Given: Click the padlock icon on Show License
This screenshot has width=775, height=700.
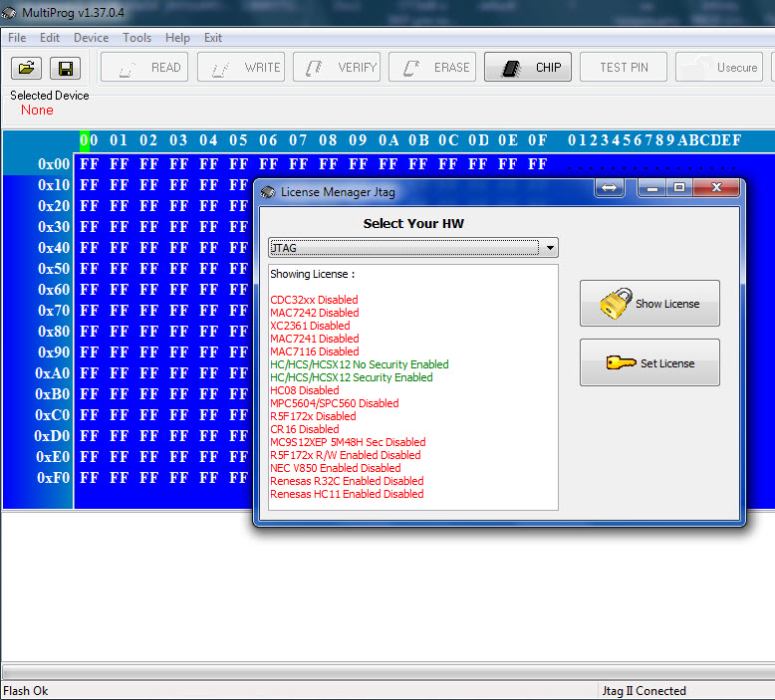Looking at the screenshot, I should coord(616,304).
